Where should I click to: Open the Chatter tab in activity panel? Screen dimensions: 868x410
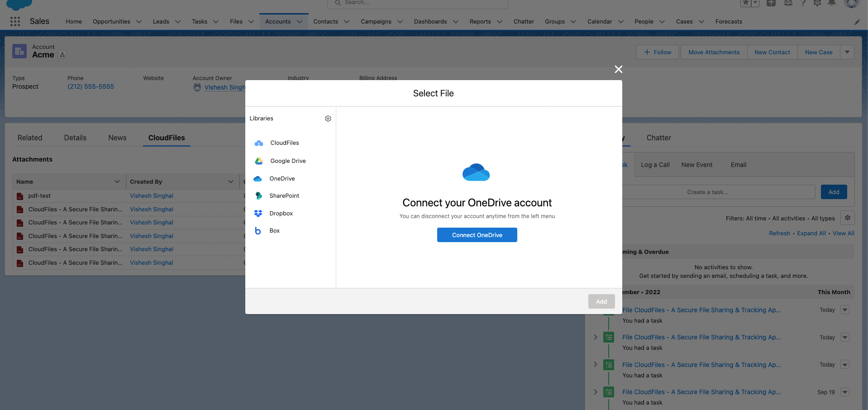(x=658, y=138)
